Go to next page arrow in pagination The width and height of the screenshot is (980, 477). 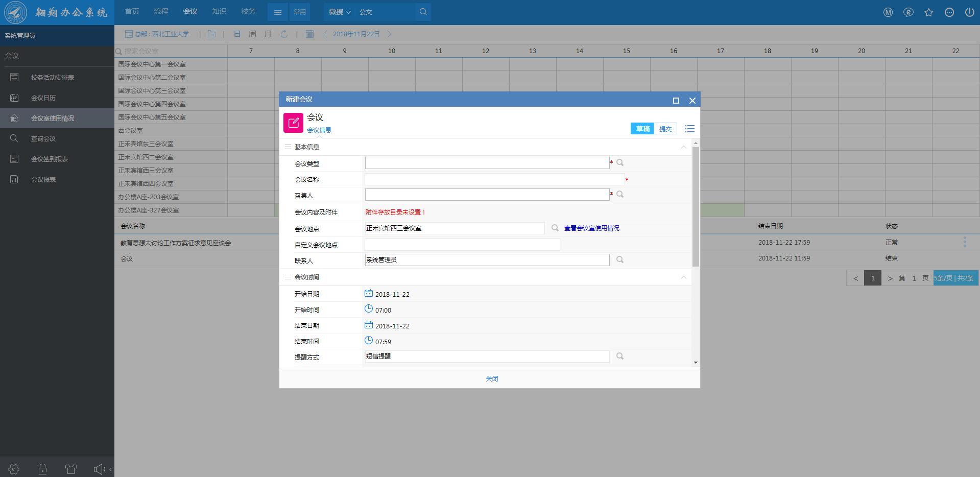coord(890,278)
